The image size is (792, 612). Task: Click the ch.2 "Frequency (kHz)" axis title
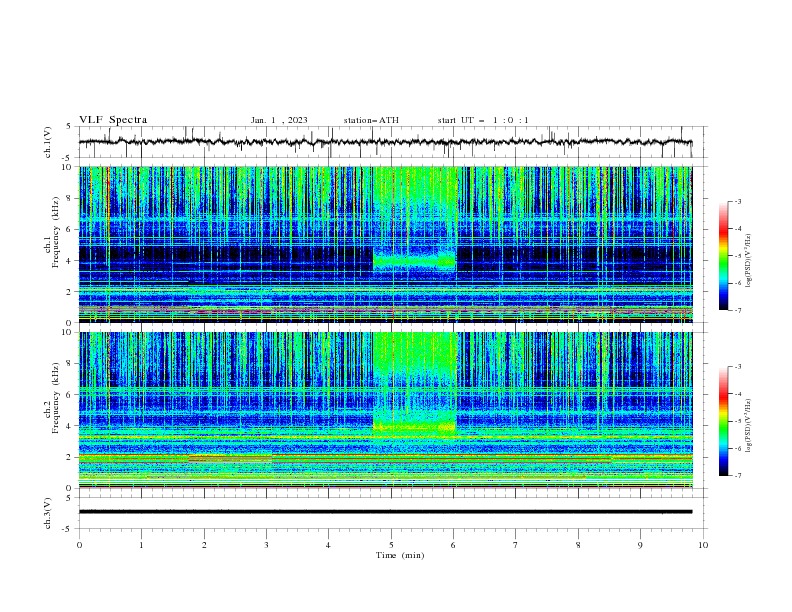55,398
